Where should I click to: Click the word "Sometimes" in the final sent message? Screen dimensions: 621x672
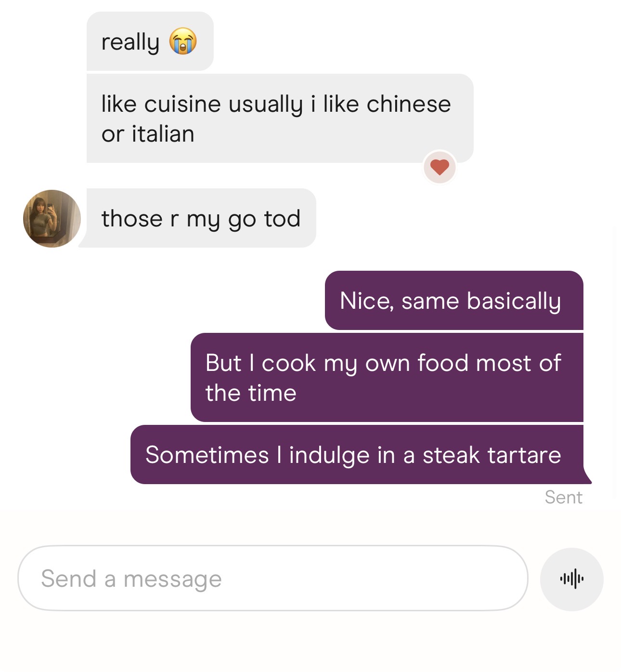tap(207, 455)
